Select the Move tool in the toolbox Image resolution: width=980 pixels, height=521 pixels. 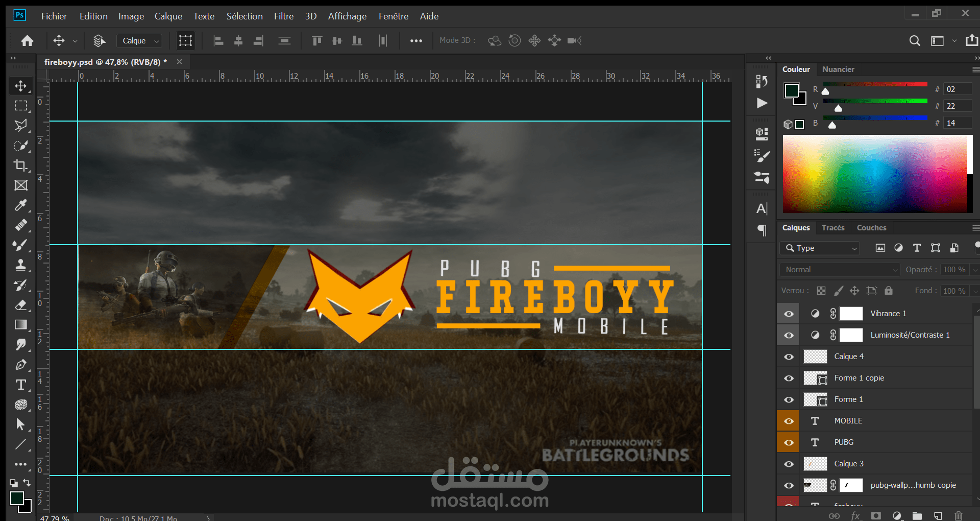20,86
